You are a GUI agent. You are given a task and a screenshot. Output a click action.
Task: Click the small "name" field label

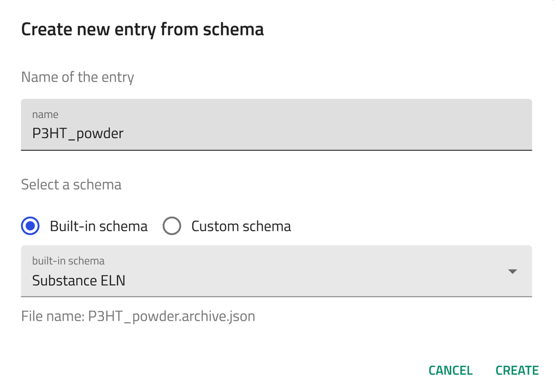tap(45, 114)
